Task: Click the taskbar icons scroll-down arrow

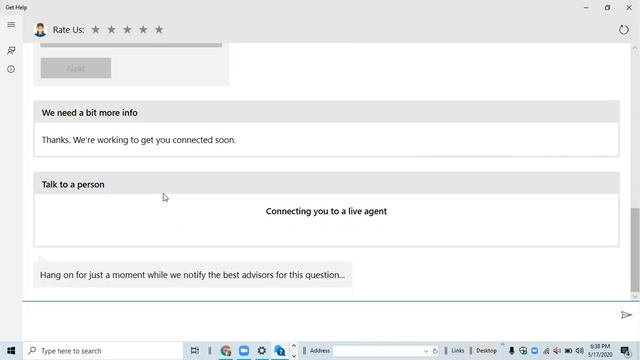Action: point(293,356)
